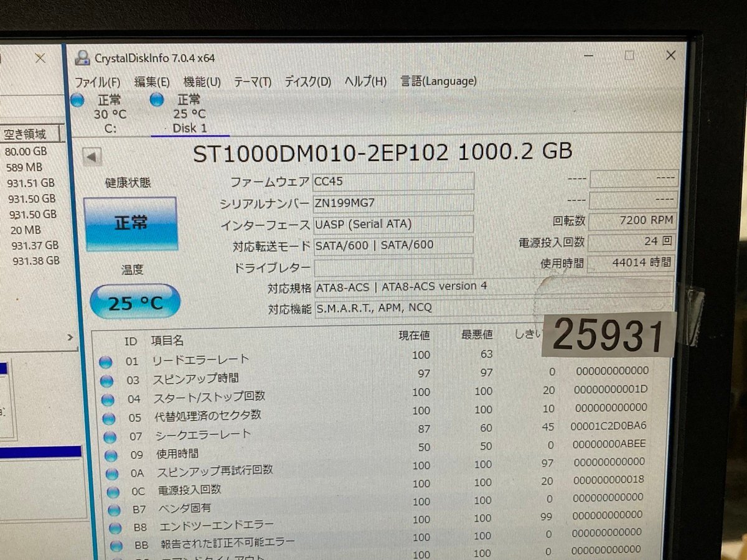Click the status icon for シークエラーレート

click(110, 437)
